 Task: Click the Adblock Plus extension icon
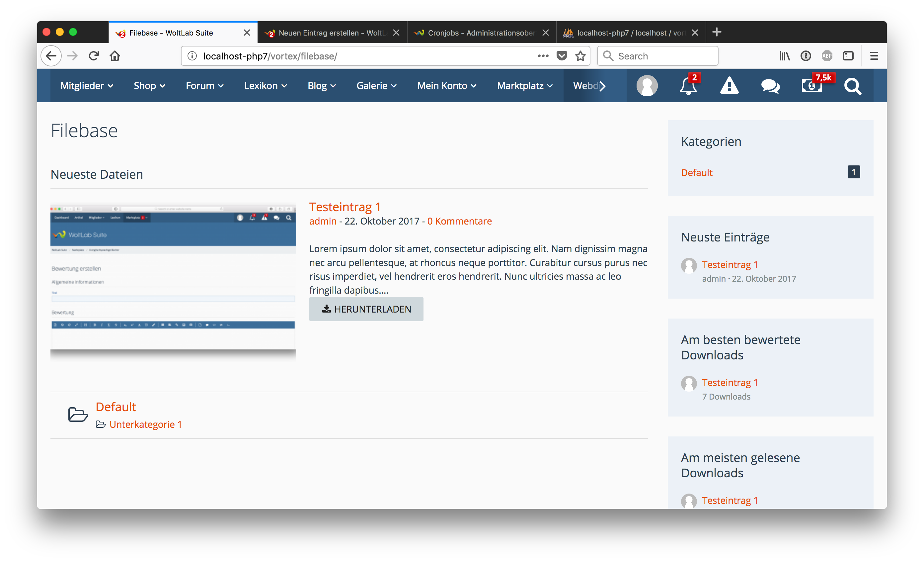pyautogui.click(x=827, y=56)
